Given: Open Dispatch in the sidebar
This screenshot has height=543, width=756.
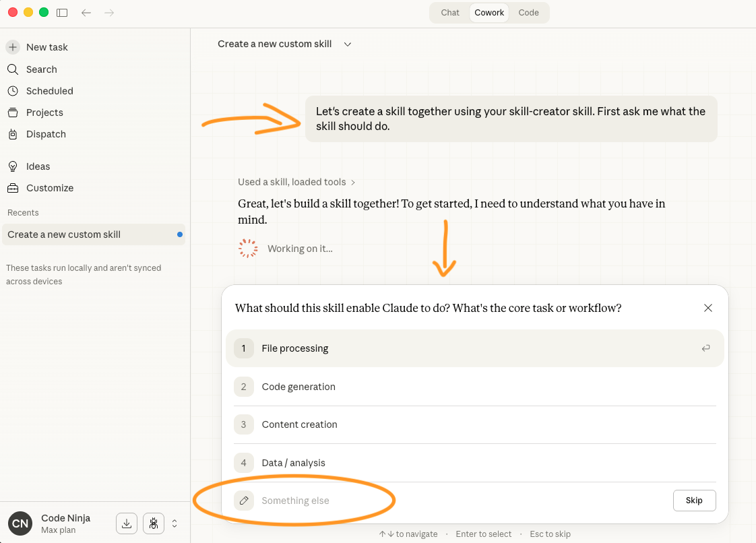Looking at the screenshot, I should 46,134.
